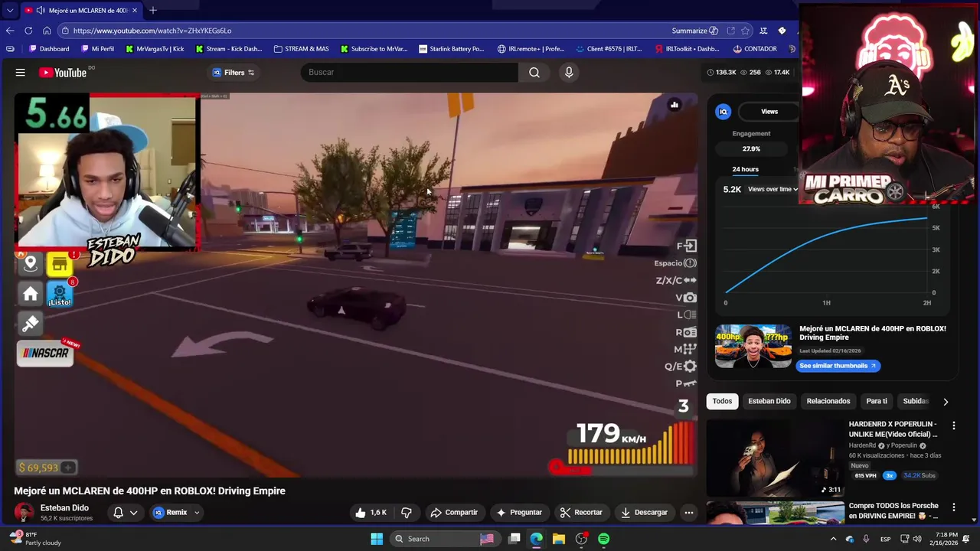Focus the Buscar search field
980x551 pixels.
coord(410,72)
